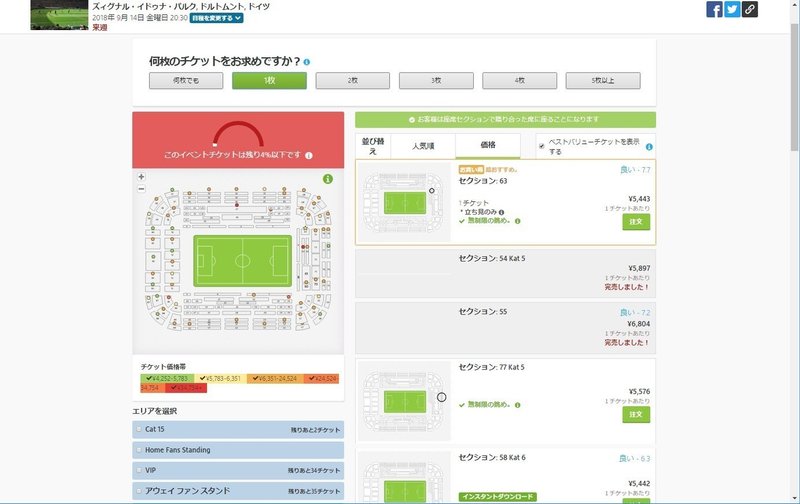The width and height of the screenshot is (800, 504).
Task: Toggle the ¥5,783-6,351 yellow price range
Action: (x=220, y=379)
